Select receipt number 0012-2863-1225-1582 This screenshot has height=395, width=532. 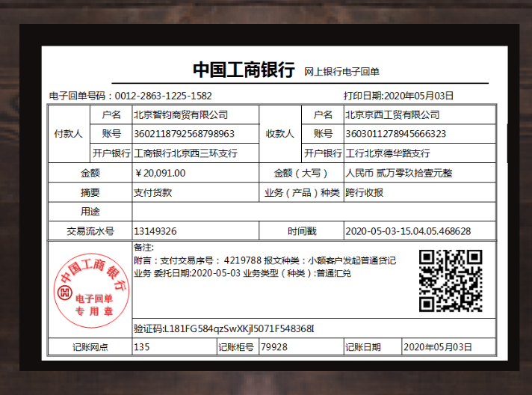[x=163, y=96]
